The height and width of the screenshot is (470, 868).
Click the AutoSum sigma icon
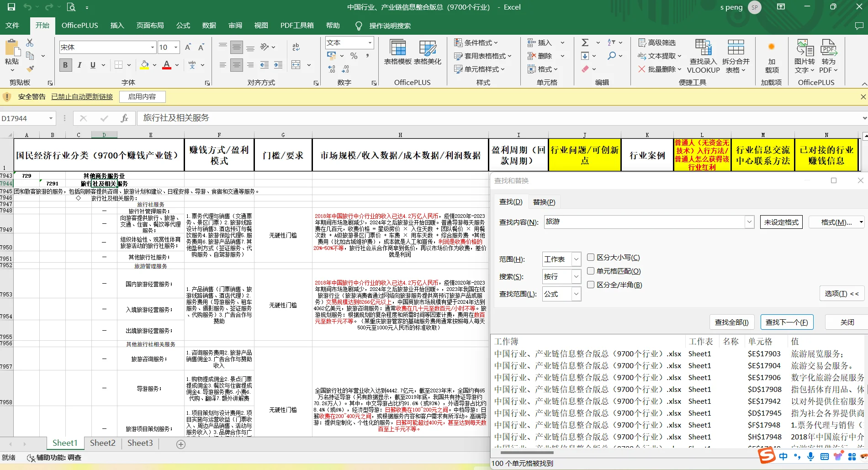[585, 42]
